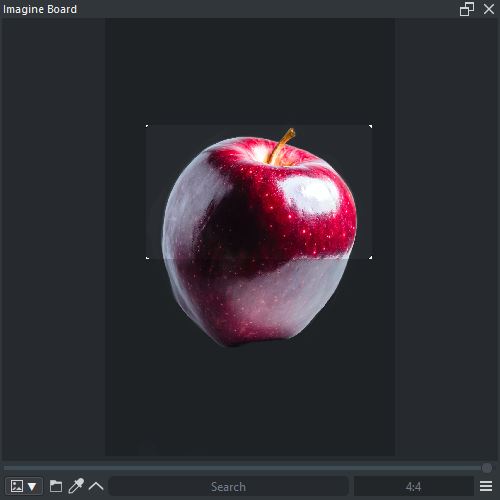This screenshot has height=500, width=500.
Task: Click the top-left crop corner handle
Action: 147,126
